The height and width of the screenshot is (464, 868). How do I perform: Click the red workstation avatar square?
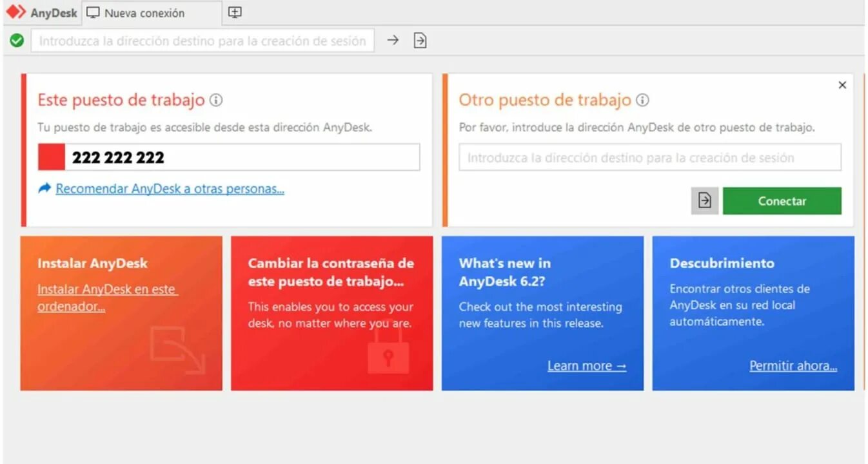pos(52,157)
